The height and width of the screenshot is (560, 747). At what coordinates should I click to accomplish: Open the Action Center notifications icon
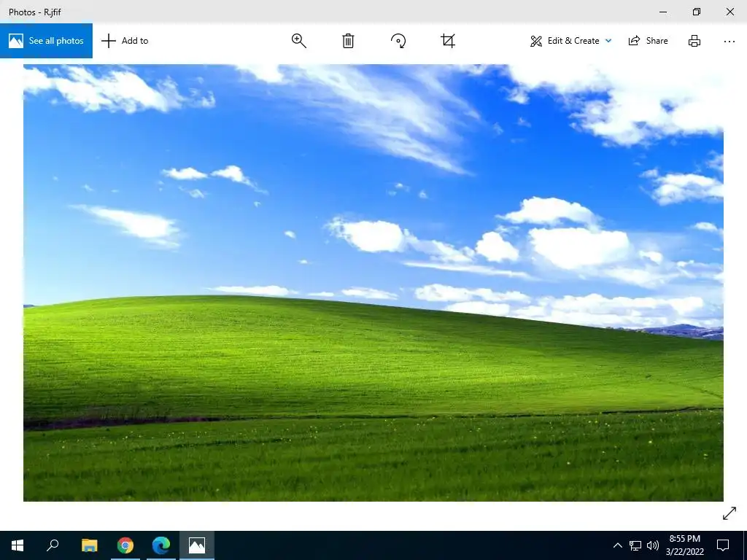coord(723,545)
